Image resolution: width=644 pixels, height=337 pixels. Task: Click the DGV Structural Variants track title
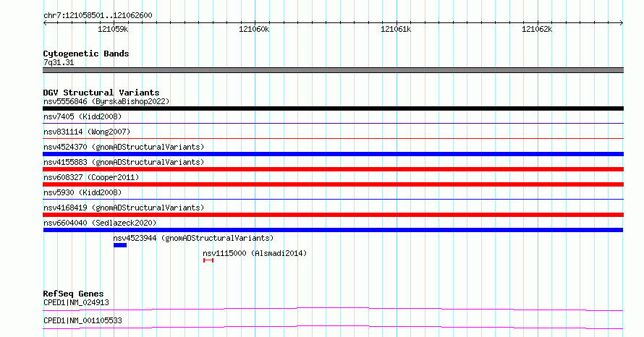tap(101, 93)
